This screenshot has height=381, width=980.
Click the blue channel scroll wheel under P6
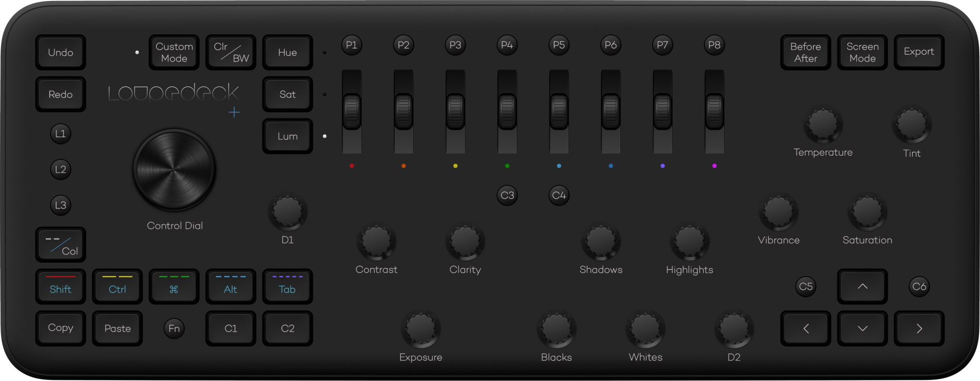click(x=611, y=111)
